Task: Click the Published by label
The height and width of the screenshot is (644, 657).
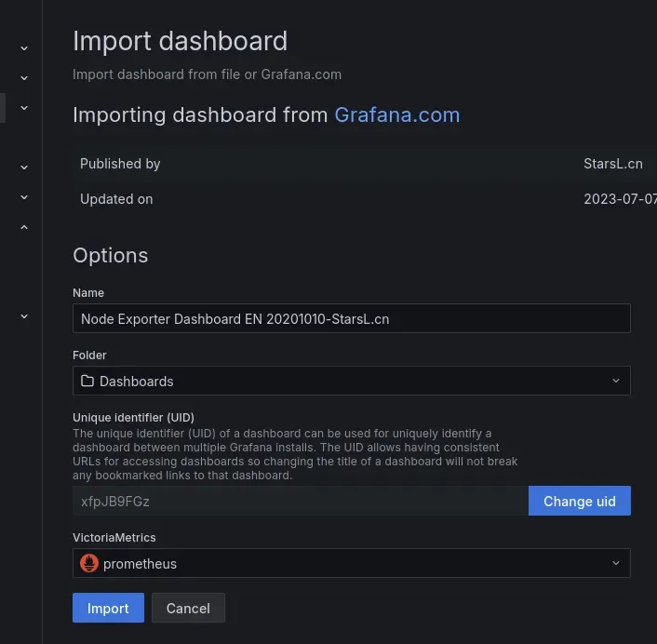Action: (120, 164)
